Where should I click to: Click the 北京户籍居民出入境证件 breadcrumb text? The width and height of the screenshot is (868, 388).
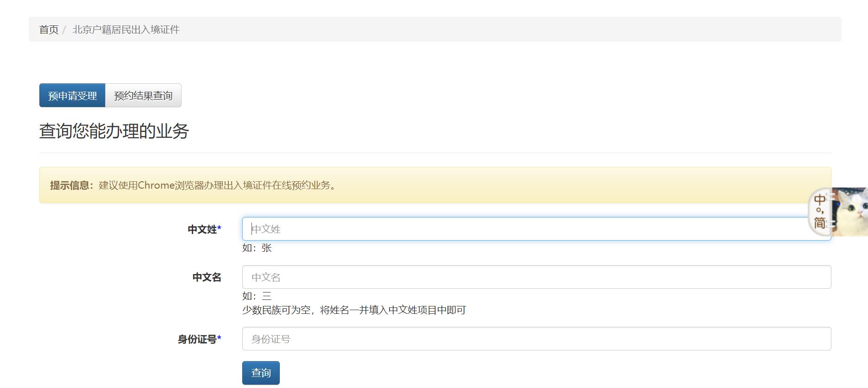[126, 30]
